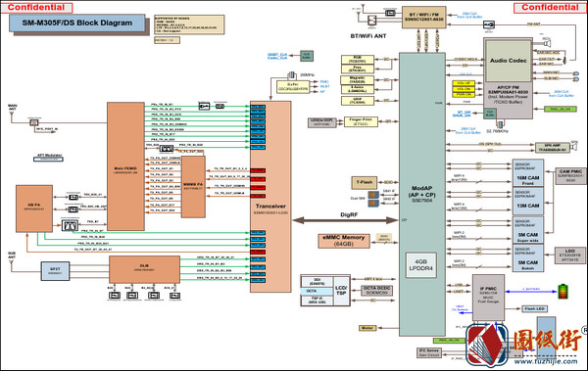Click the OCTA row in the display block
588x371 pixels.
[x=317, y=291]
